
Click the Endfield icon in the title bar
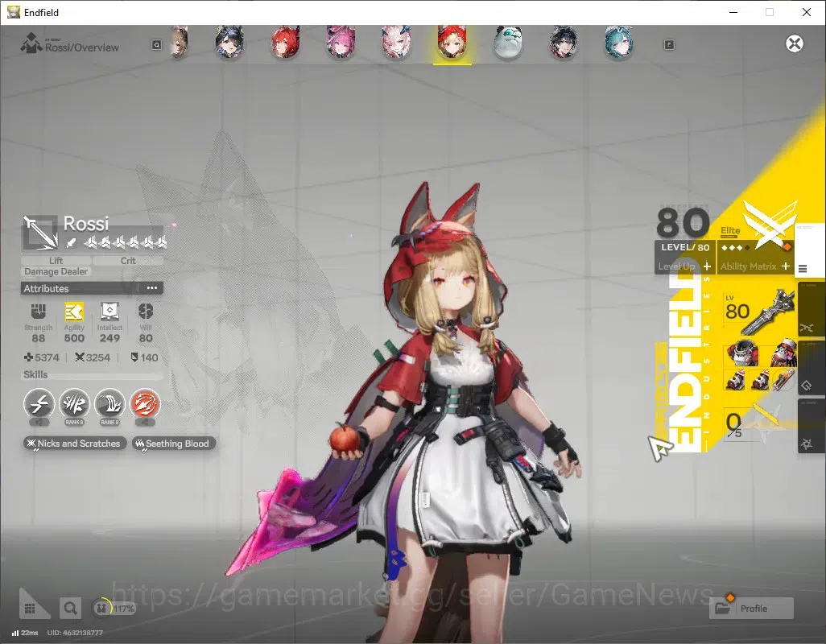pos(13,12)
